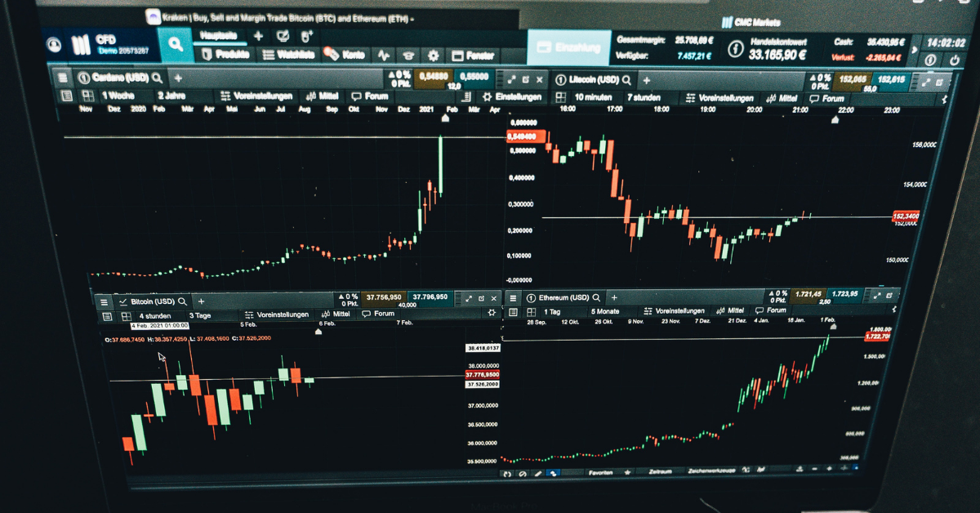The width and height of the screenshot is (980, 513).
Task: Toggle Cardano chart news list icon
Action: 69,96
